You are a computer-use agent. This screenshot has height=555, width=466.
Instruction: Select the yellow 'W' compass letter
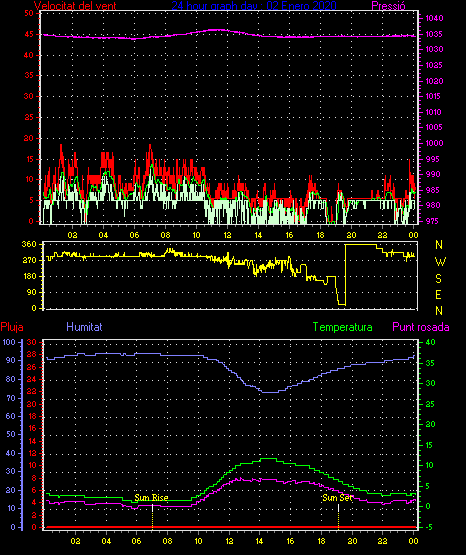pyautogui.click(x=440, y=262)
